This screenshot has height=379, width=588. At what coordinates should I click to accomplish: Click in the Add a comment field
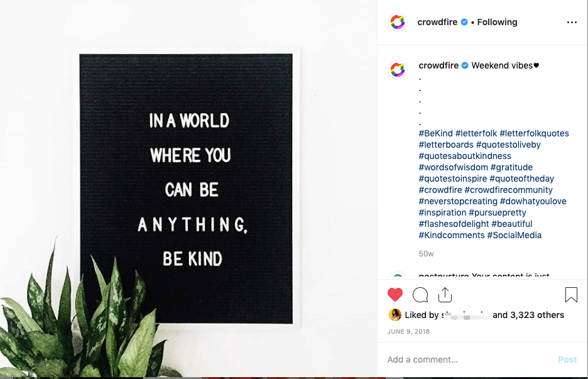coord(465,360)
